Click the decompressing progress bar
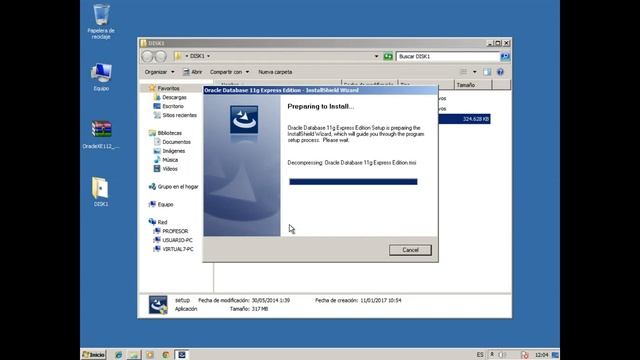 (x=353, y=182)
